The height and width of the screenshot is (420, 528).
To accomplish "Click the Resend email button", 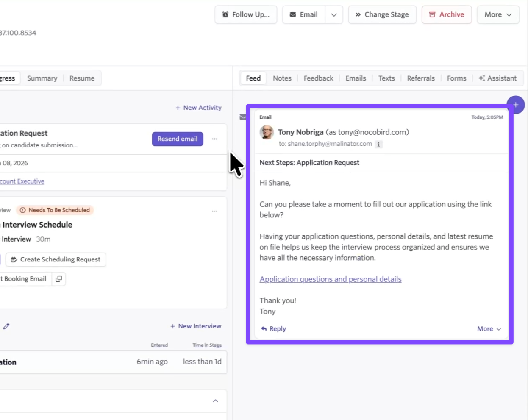I will [x=178, y=139].
